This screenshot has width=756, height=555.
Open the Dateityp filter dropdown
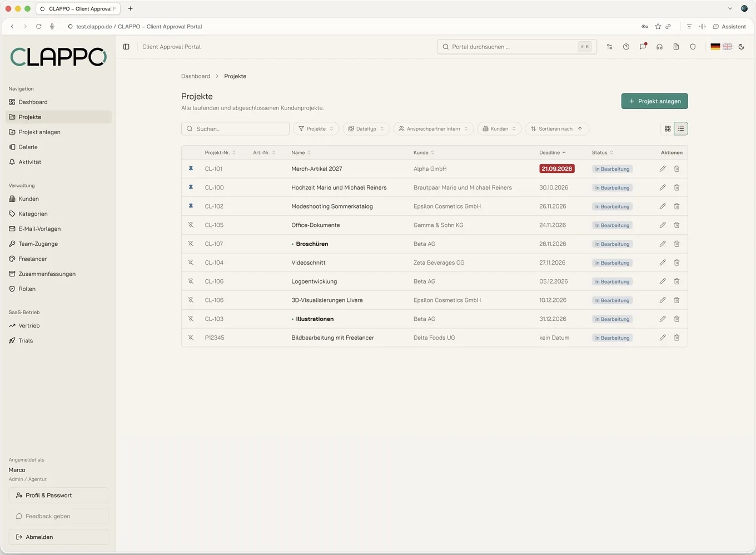(366, 128)
